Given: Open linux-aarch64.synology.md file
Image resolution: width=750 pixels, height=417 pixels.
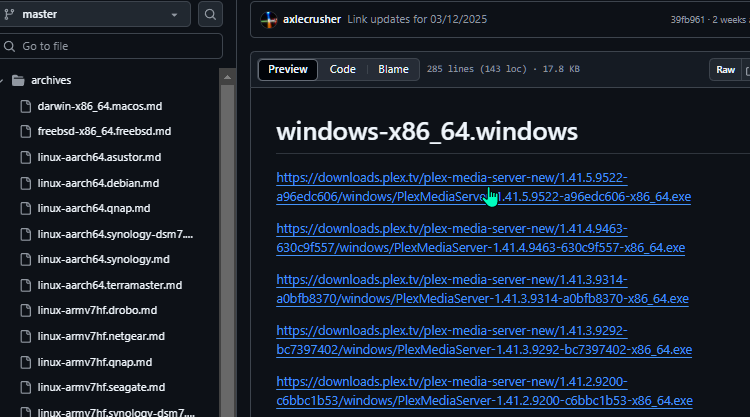Looking at the screenshot, I should click(x=103, y=259).
